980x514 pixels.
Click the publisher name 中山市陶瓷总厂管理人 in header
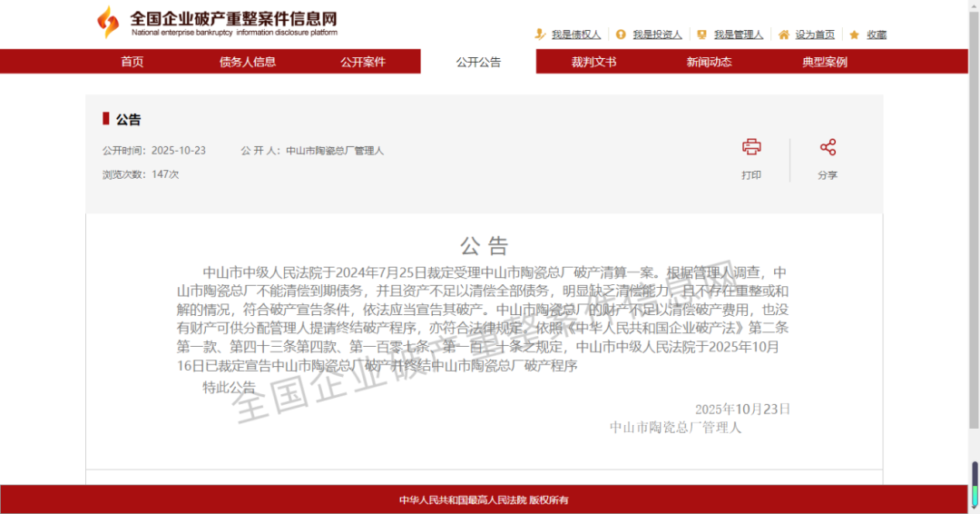tap(334, 150)
